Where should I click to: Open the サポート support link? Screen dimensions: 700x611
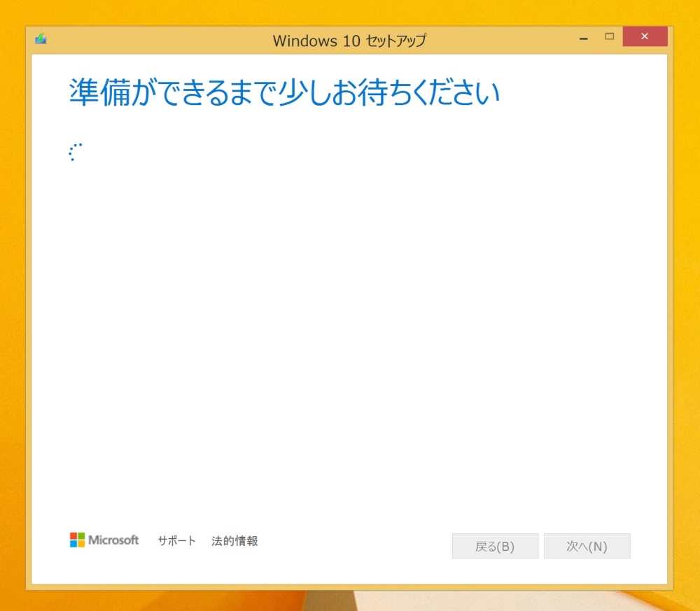pos(176,540)
